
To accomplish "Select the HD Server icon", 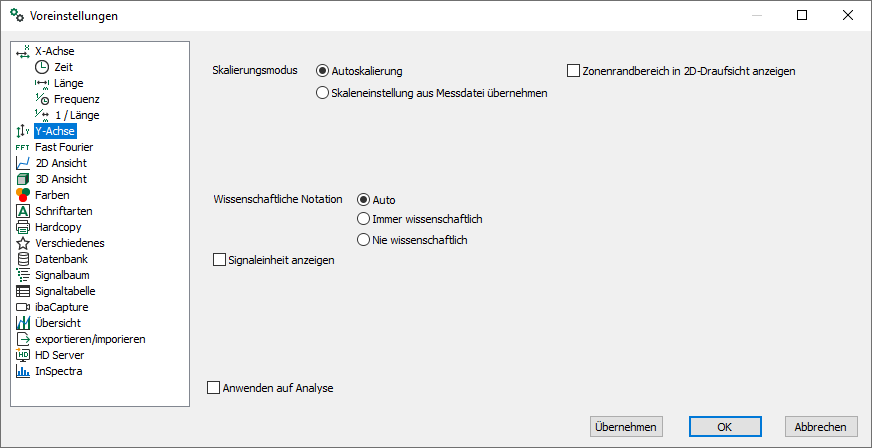I will pos(23,355).
